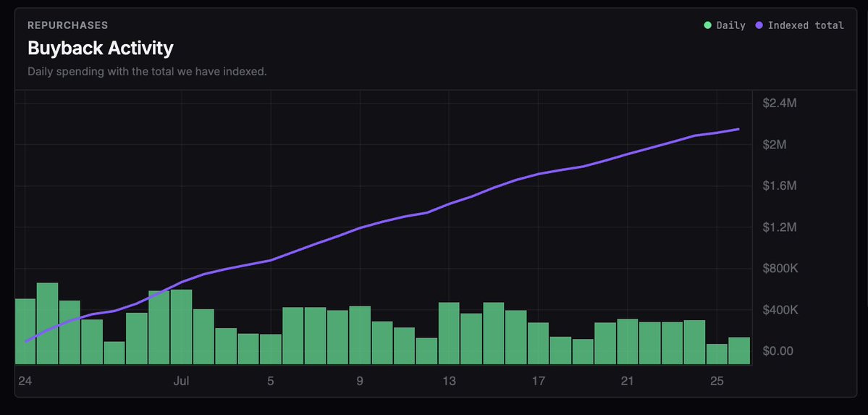
Task: Click the right endpoint of the purple line
Action: click(x=738, y=129)
